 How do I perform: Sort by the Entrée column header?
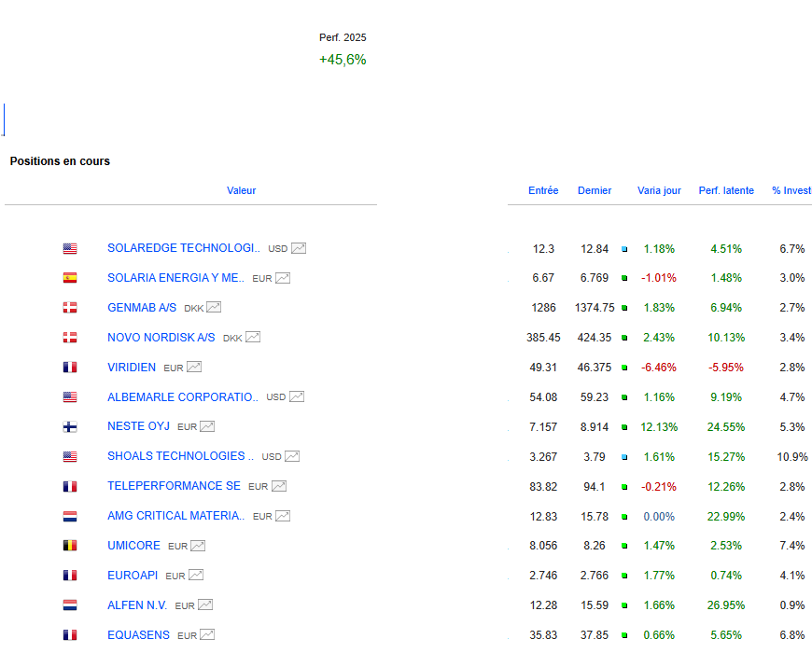click(543, 190)
